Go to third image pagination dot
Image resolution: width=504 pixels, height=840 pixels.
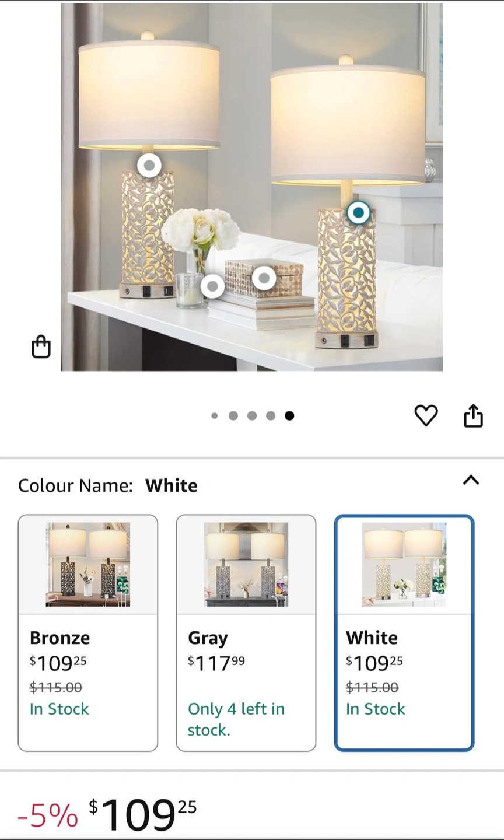point(252,416)
